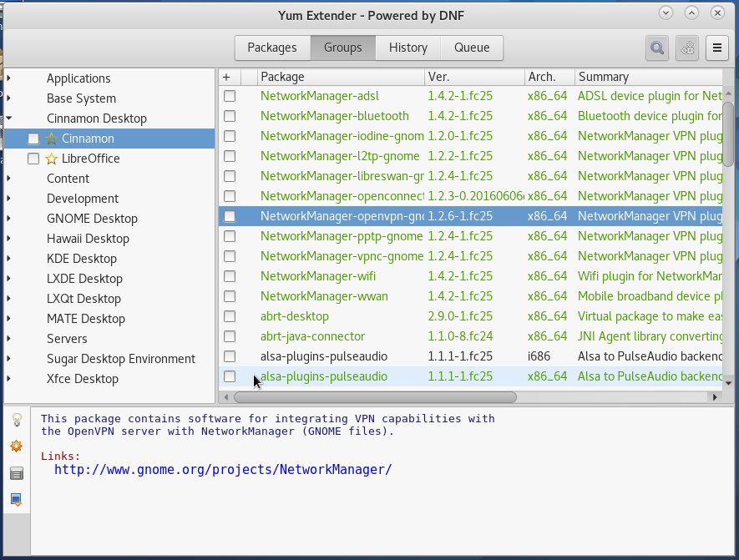
Task: Open the hamburger options menu
Action: [716, 48]
